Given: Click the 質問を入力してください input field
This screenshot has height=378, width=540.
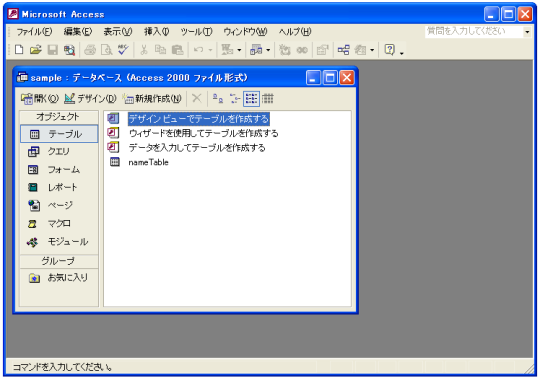Looking at the screenshot, I should pyautogui.click(x=474, y=32).
